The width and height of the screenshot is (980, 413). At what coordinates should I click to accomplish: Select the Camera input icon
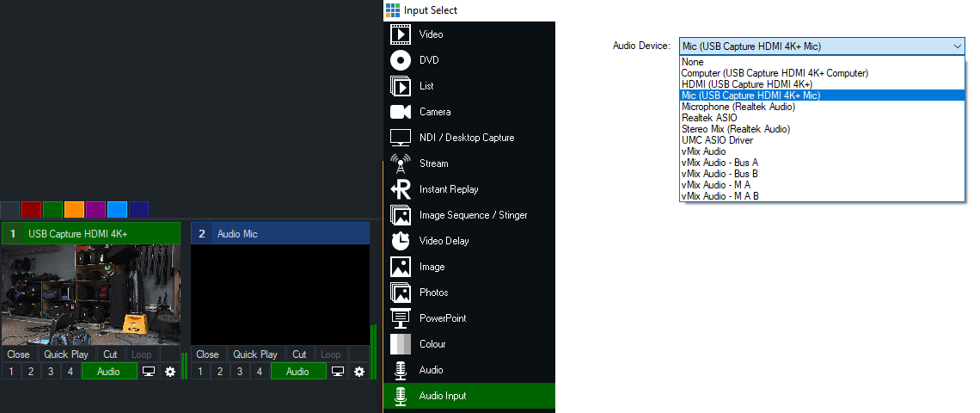(x=400, y=112)
